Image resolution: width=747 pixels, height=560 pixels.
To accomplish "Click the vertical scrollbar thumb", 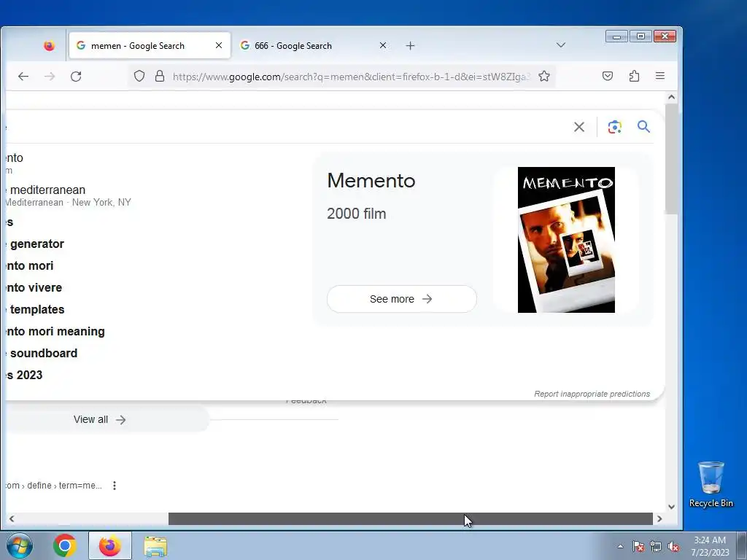I will 671,158.
